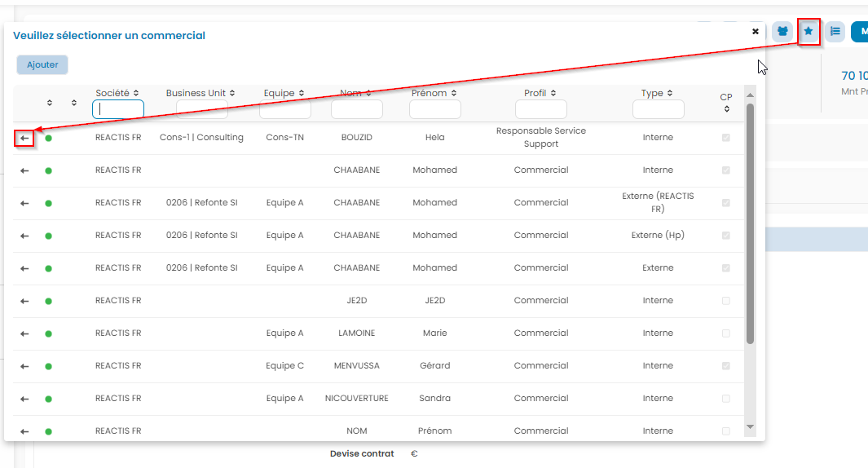Viewport: 868px width, 468px height.
Task: Sort the list by Société column
Action: 117,93
